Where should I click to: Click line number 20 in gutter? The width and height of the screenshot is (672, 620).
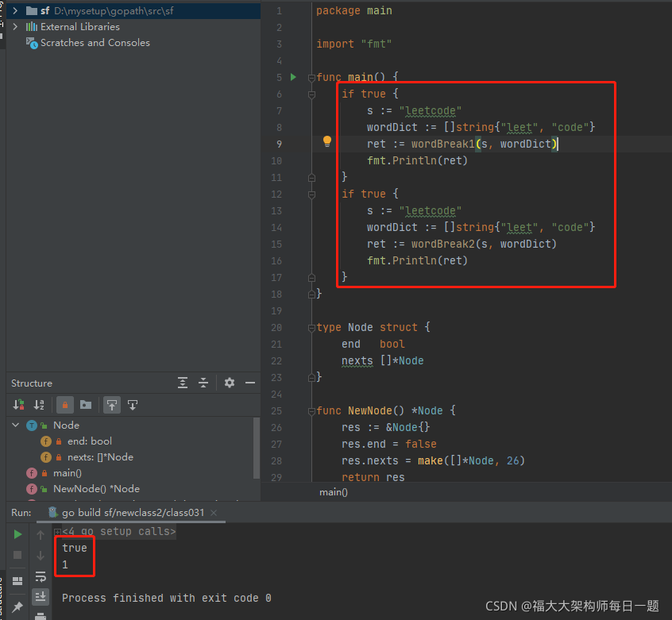pos(276,328)
